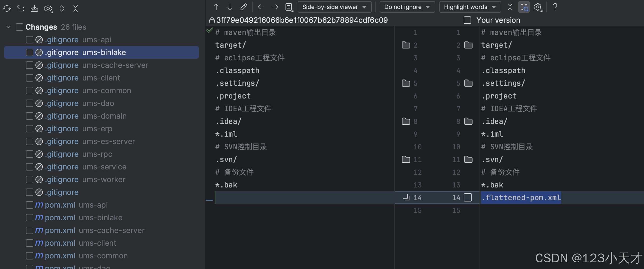Jump to previous difference with the up arrow
Viewport: 644px width, 269px height.
click(216, 7)
